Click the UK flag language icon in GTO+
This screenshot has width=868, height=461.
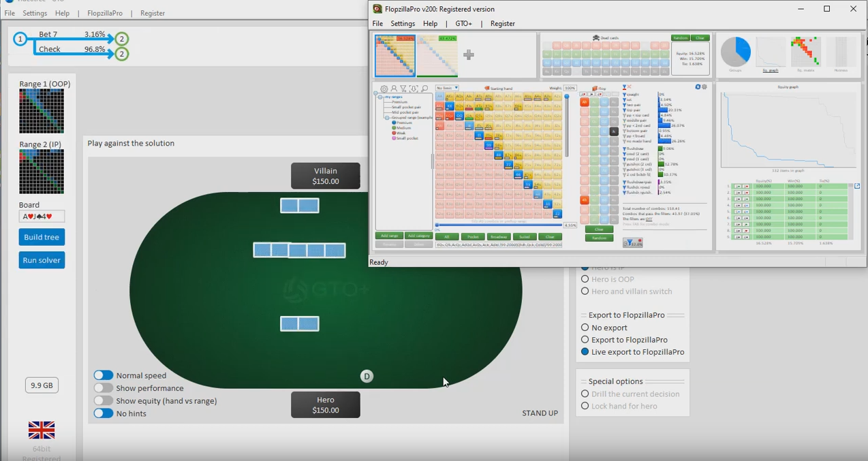coord(42,430)
